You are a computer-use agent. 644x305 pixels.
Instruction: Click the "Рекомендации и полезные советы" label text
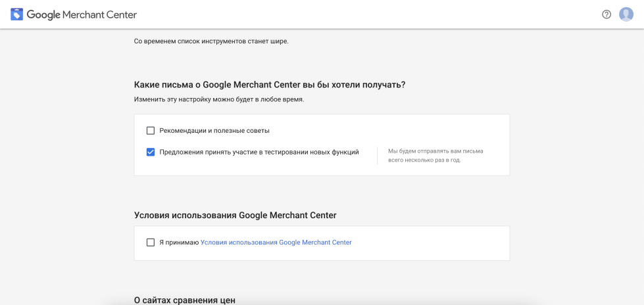214,131
